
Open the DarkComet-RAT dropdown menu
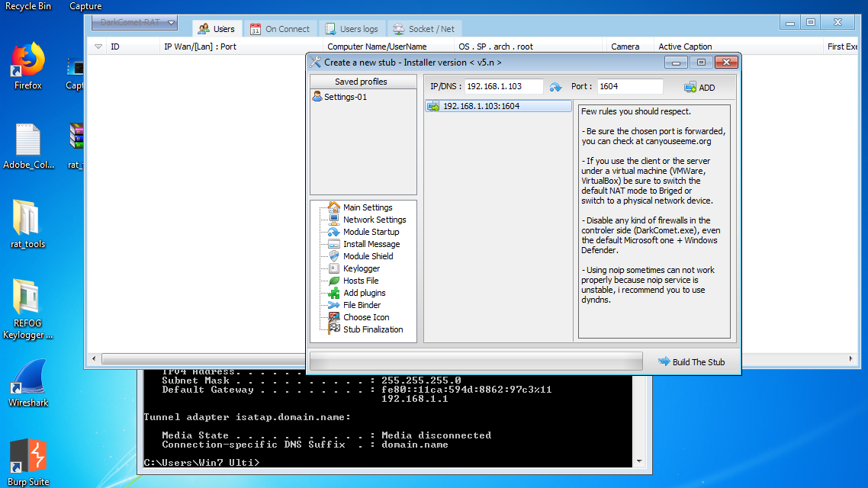pyautogui.click(x=134, y=23)
